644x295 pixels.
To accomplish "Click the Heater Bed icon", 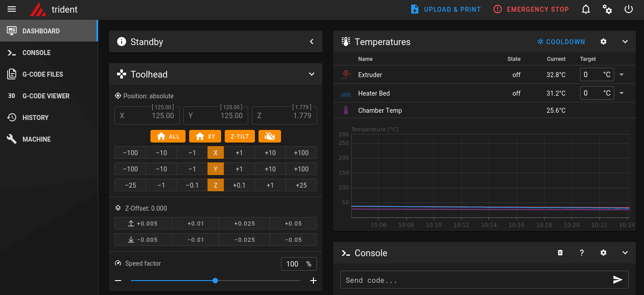I will [346, 94].
